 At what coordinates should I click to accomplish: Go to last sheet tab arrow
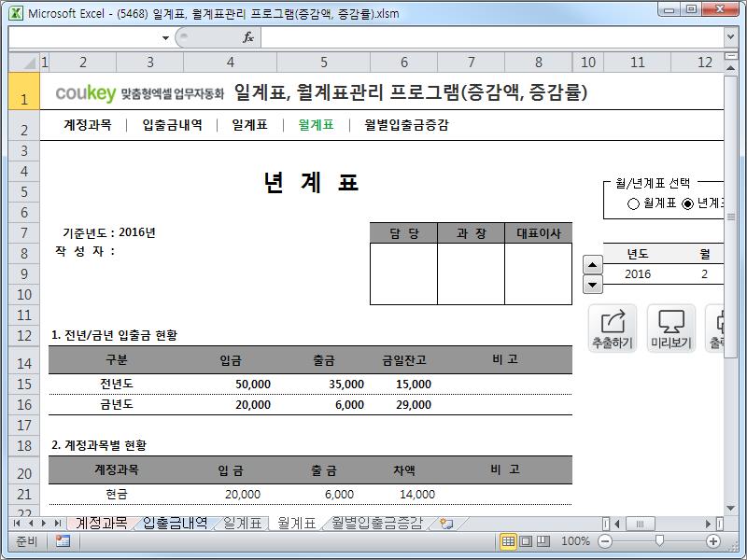click(x=58, y=524)
